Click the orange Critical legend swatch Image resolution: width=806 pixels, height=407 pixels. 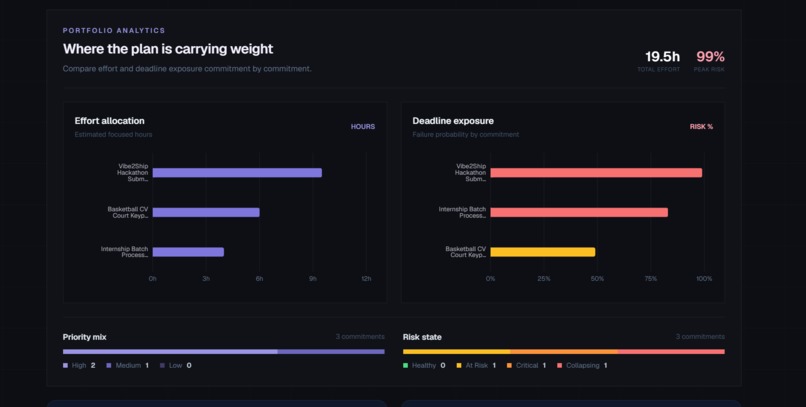coord(509,365)
